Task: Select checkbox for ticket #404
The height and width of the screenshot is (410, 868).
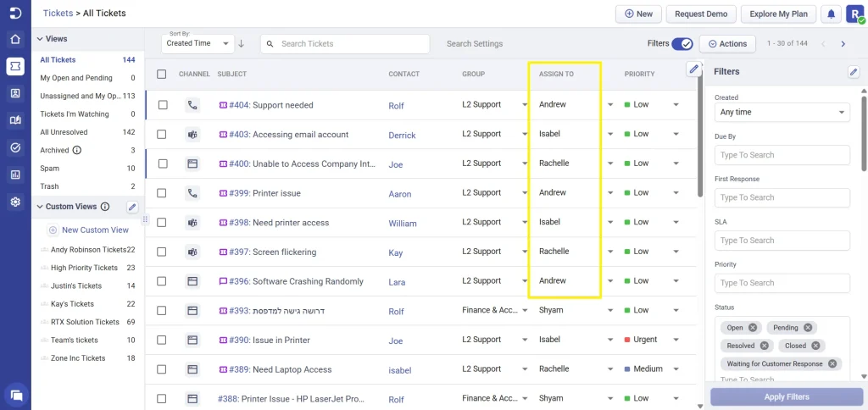Action: pos(163,105)
